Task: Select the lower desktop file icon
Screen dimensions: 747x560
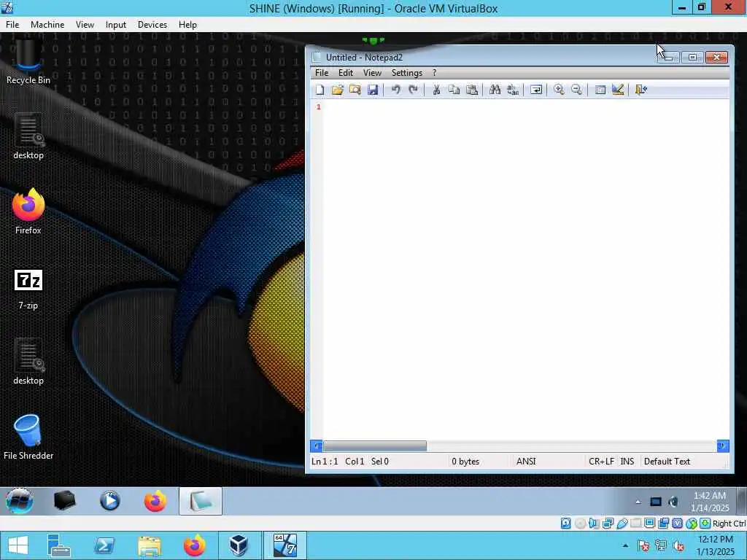Action: coord(28,362)
